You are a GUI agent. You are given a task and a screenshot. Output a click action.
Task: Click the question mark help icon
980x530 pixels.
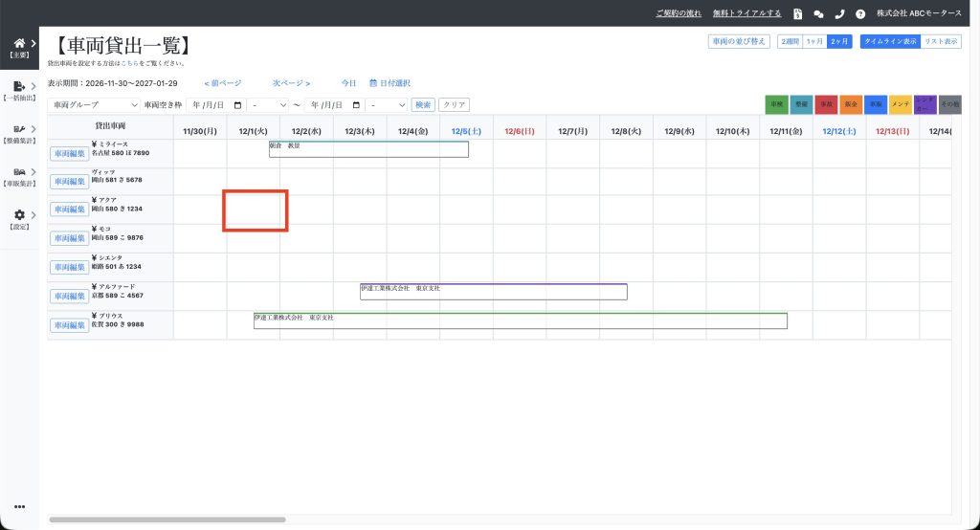point(860,13)
